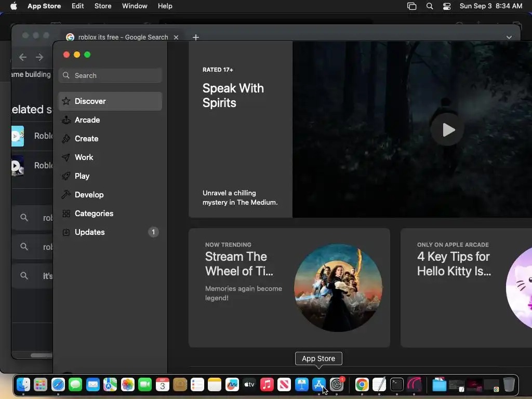
Task: Click horizontal scrollbar in Chrome window
Action: [42, 355]
